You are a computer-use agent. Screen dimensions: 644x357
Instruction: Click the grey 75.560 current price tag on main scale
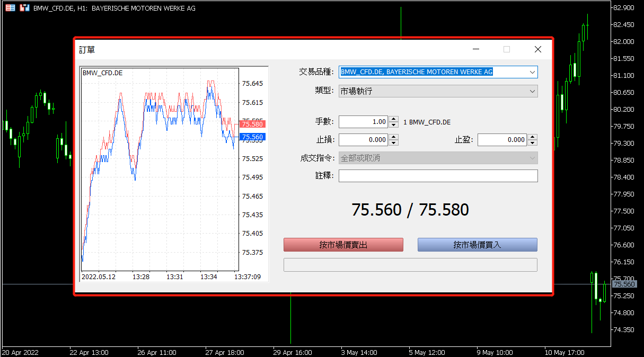[x=624, y=284]
